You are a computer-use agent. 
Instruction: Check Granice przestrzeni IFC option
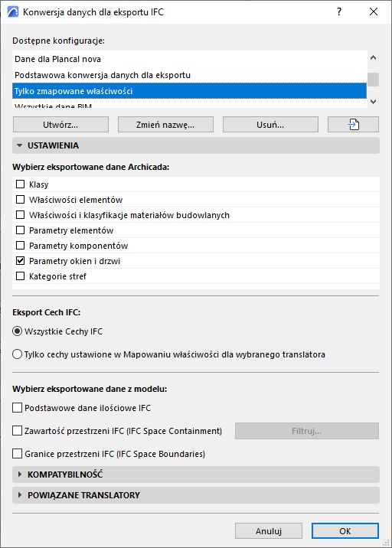click(x=17, y=454)
